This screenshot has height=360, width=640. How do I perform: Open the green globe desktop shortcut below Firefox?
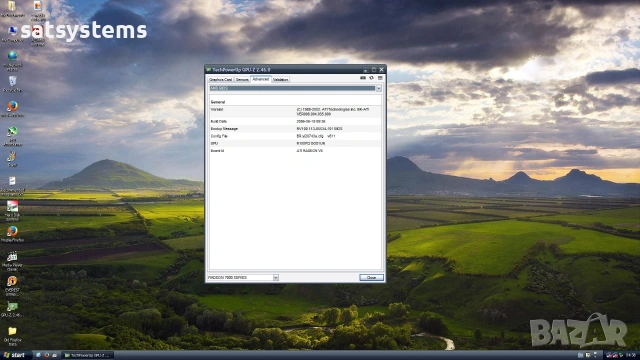[12, 136]
